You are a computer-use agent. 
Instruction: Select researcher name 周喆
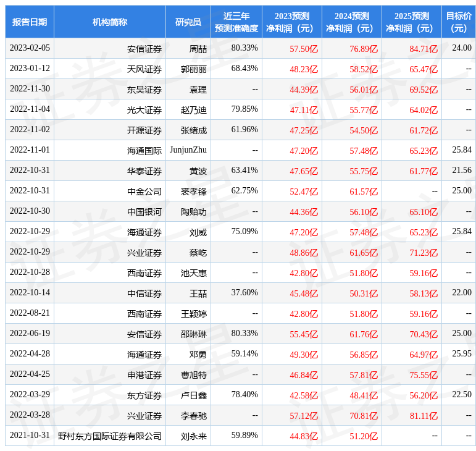coord(198,49)
